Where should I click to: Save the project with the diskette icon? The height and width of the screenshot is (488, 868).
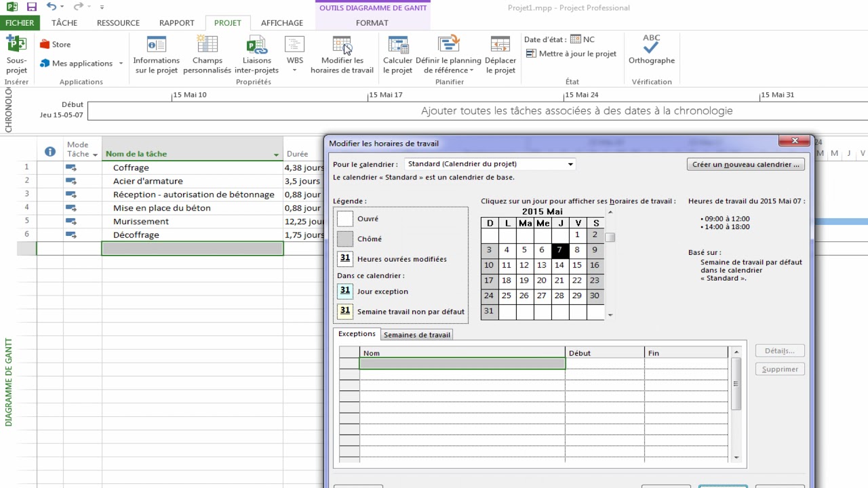(x=31, y=7)
